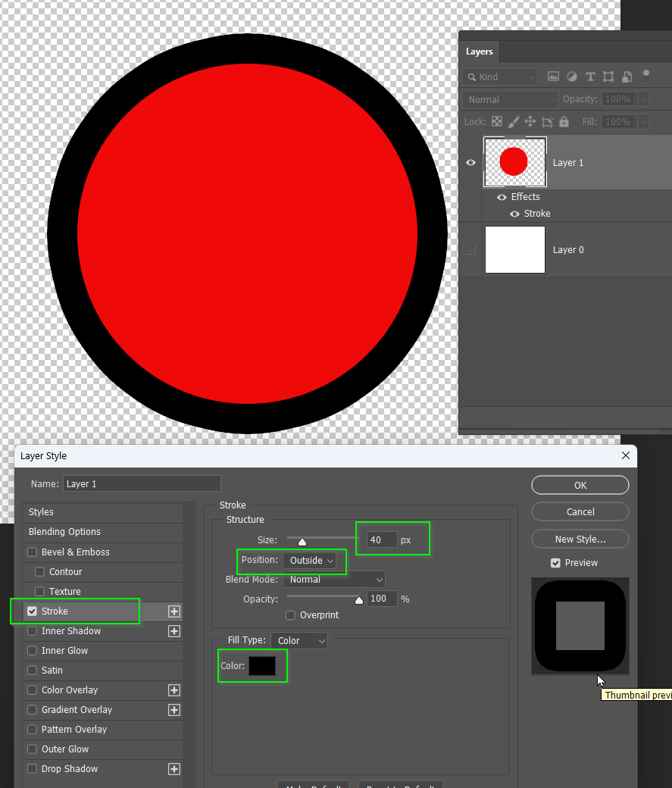
Task: Filter for adjustment layers in Layers panel
Action: (570, 76)
